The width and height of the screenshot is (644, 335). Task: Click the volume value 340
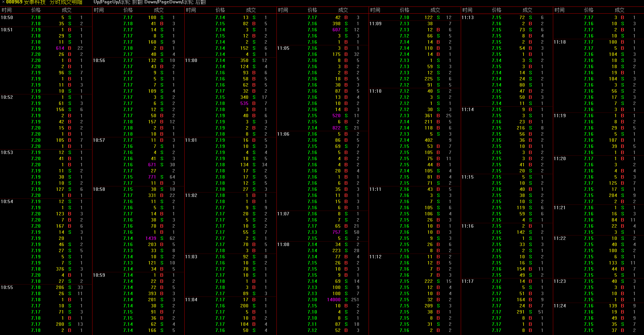pos(244,97)
